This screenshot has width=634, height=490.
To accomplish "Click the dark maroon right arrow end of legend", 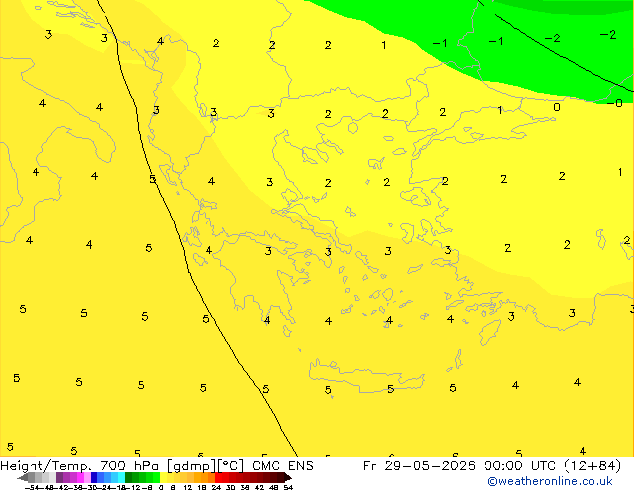I will pos(287,478).
